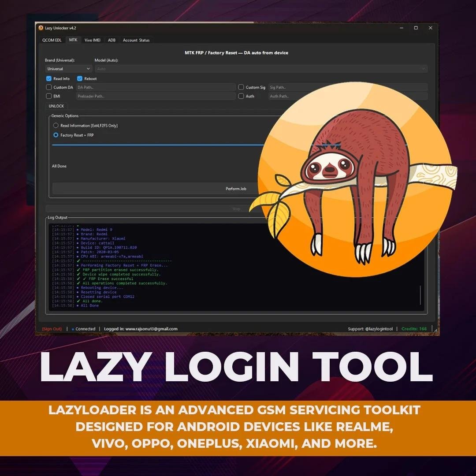Check the Custom Sig checkbox
476x476 pixels.
tap(241, 87)
